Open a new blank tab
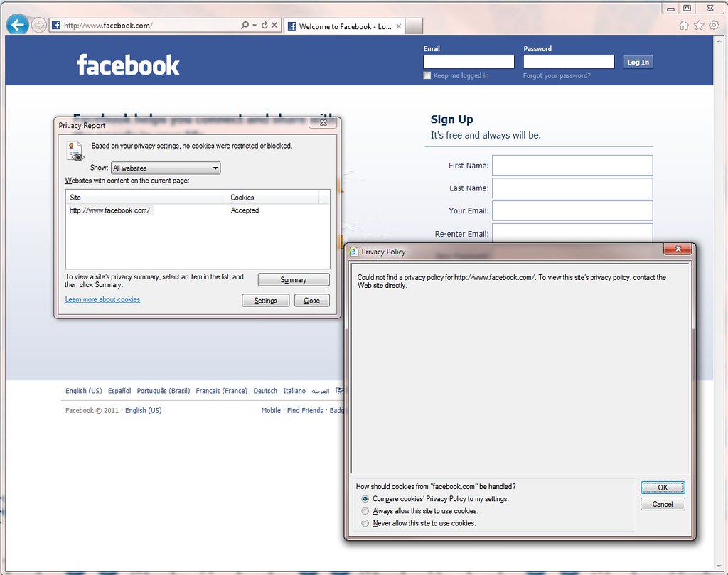 pyautogui.click(x=414, y=26)
